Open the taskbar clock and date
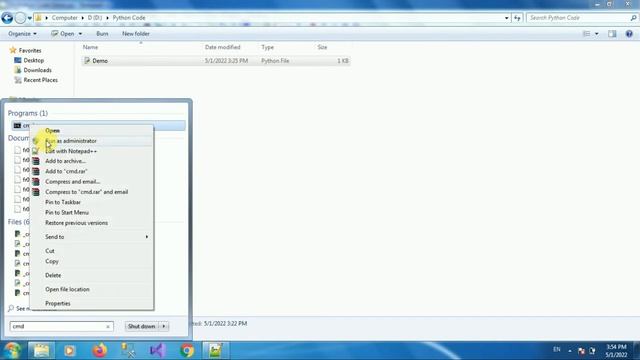 pos(616,351)
